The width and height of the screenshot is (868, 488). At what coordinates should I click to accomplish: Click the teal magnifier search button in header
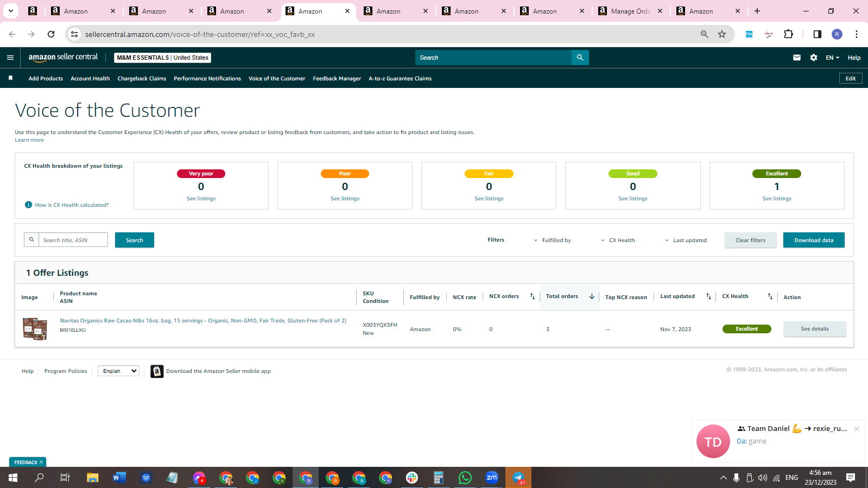[x=580, y=58]
